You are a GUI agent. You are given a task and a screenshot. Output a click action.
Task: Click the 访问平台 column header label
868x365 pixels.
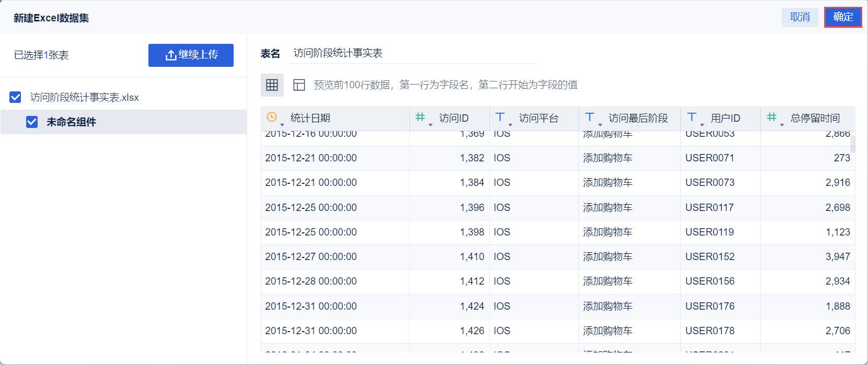tap(539, 118)
